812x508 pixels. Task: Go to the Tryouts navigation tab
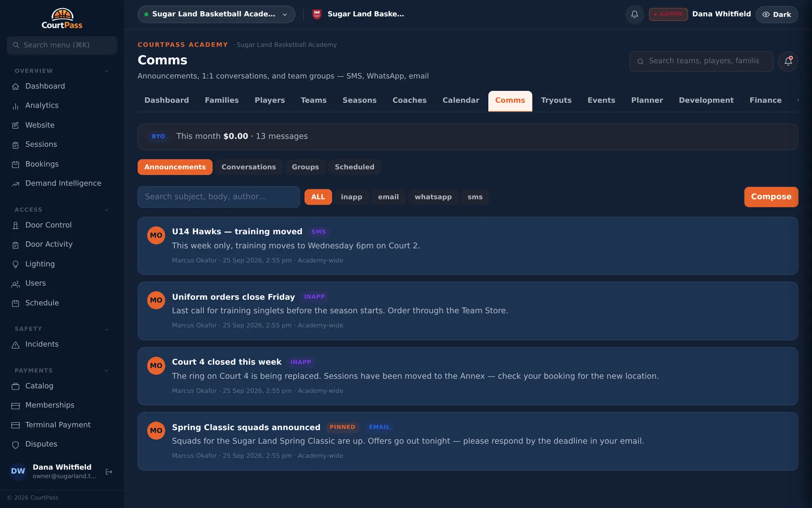pos(556,101)
